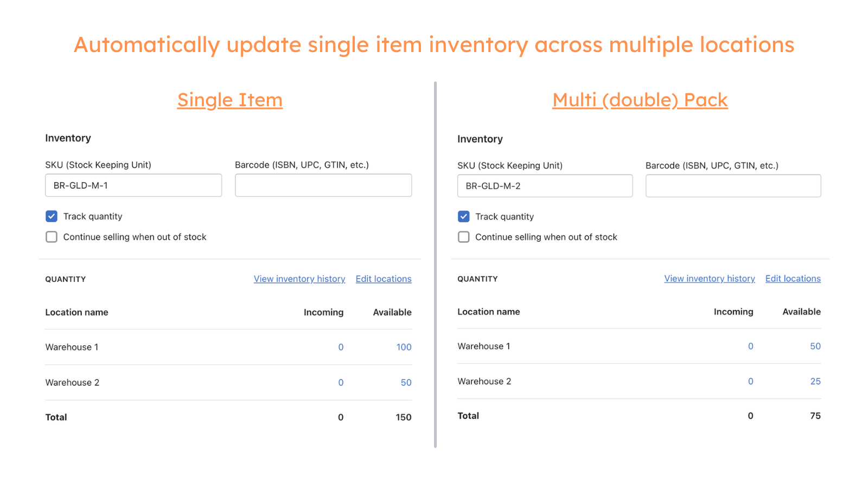Image resolution: width=868 pixels, height=488 pixels.
Task: Check Continue selling when out of stock, Single Item
Action: coord(51,236)
